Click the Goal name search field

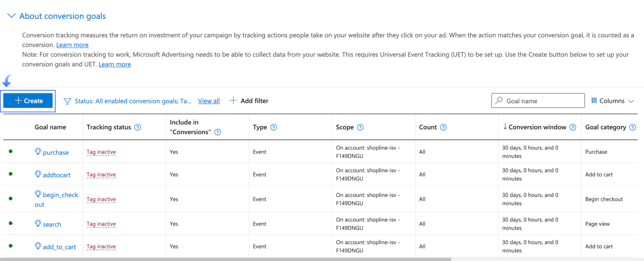tap(542, 101)
